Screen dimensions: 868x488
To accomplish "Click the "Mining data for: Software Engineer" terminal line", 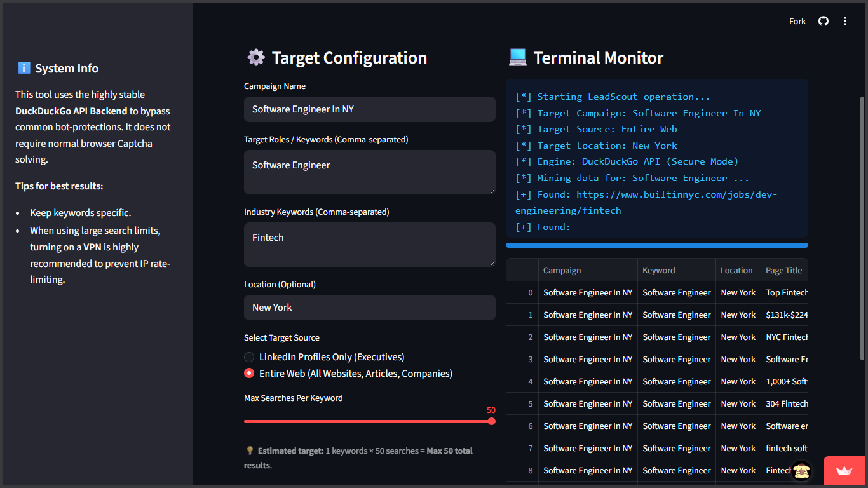I will (632, 178).
